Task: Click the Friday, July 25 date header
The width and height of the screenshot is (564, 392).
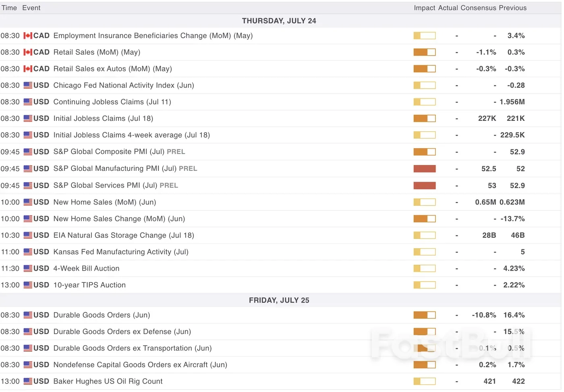Action: click(279, 300)
